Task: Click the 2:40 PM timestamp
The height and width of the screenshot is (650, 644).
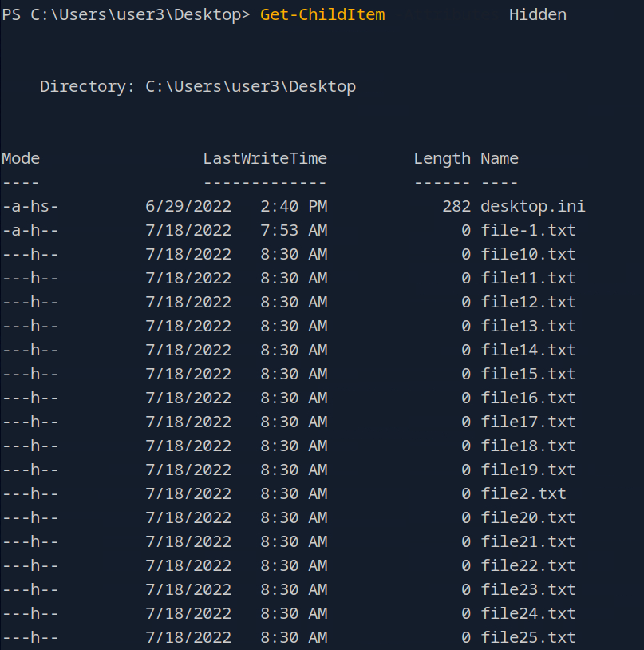Action: pyautogui.click(x=294, y=206)
